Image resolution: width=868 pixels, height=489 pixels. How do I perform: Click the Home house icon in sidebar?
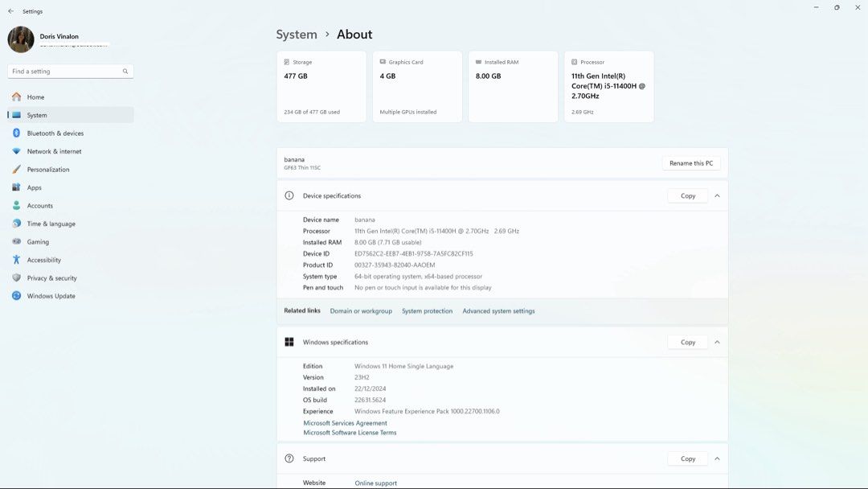17,97
